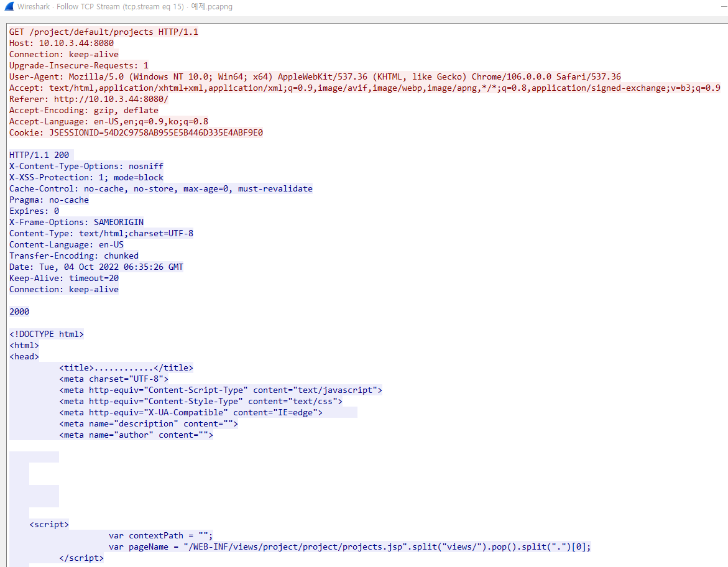This screenshot has width=728, height=567.
Task: Click the Referer http://10.10.3.44:8080/ line
Action: [x=89, y=99]
